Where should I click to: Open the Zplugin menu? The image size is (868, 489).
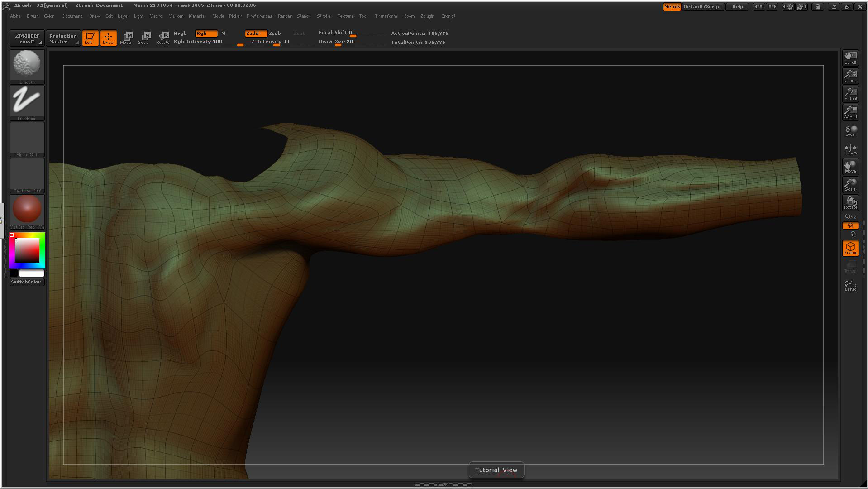tap(427, 16)
